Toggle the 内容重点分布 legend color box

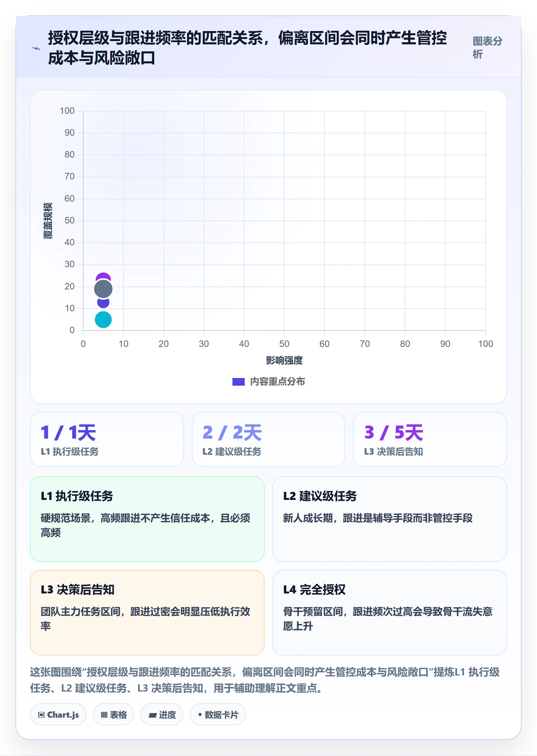point(238,382)
